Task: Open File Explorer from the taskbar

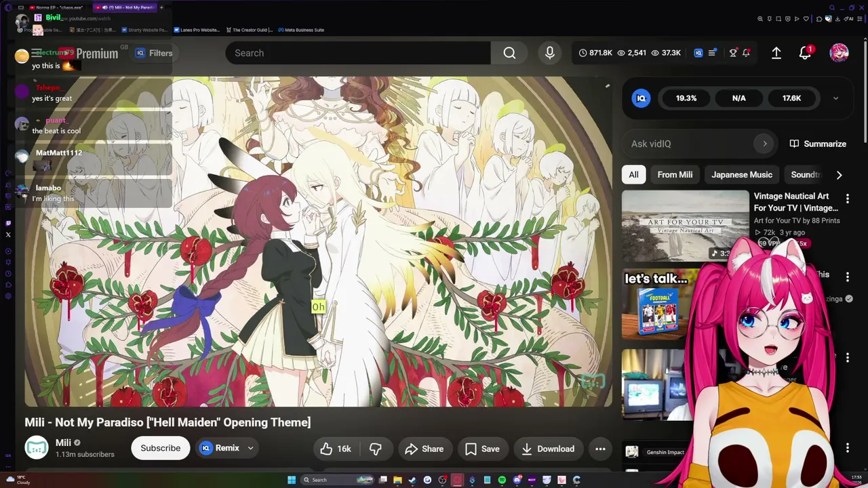Action: pos(397,480)
